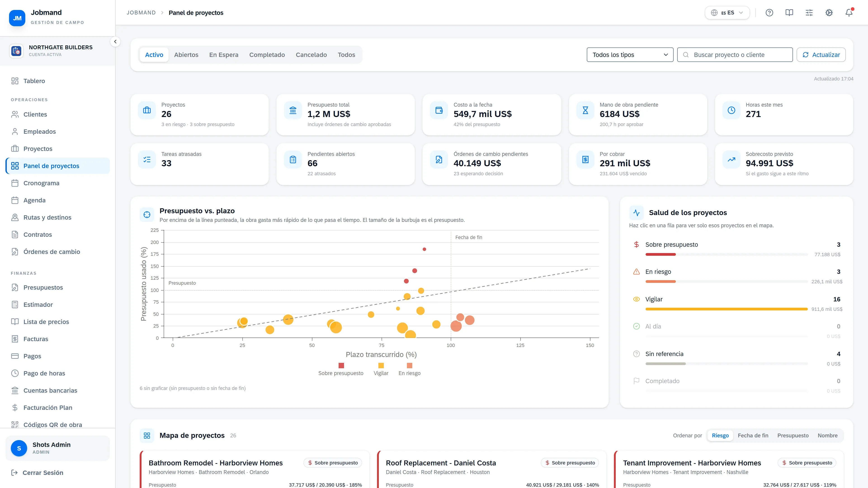Viewport: 868px width, 488px height.
Task: Click the Empleados person icon
Action: pyautogui.click(x=15, y=131)
